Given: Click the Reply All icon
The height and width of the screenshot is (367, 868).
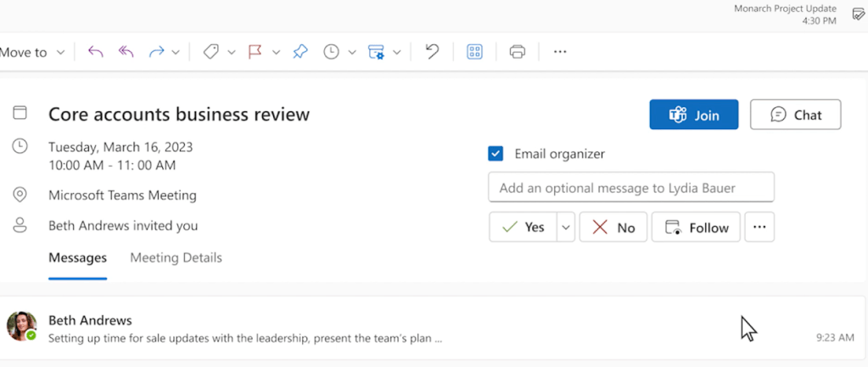Looking at the screenshot, I should coord(126,52).
